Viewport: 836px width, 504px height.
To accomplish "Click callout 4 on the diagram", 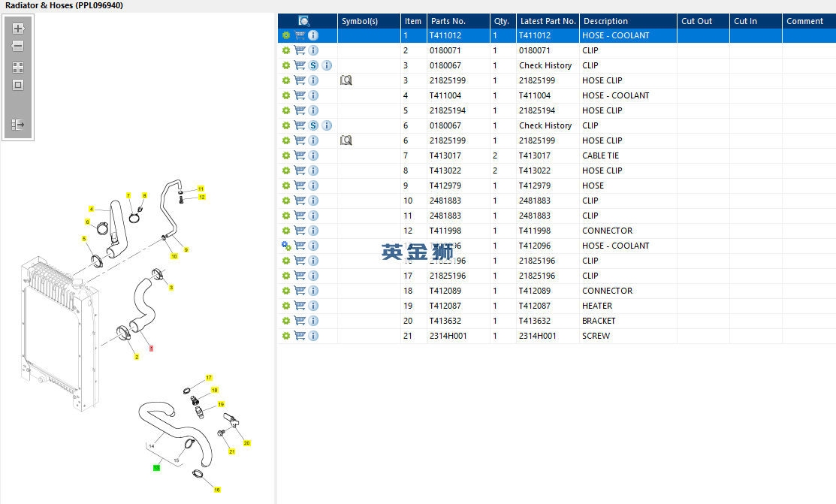I will 91,209.
